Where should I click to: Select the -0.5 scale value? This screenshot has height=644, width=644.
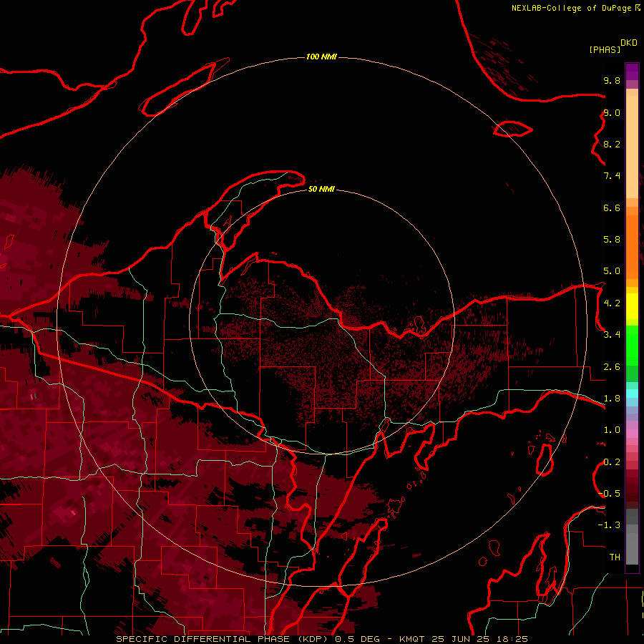[609, 494]
